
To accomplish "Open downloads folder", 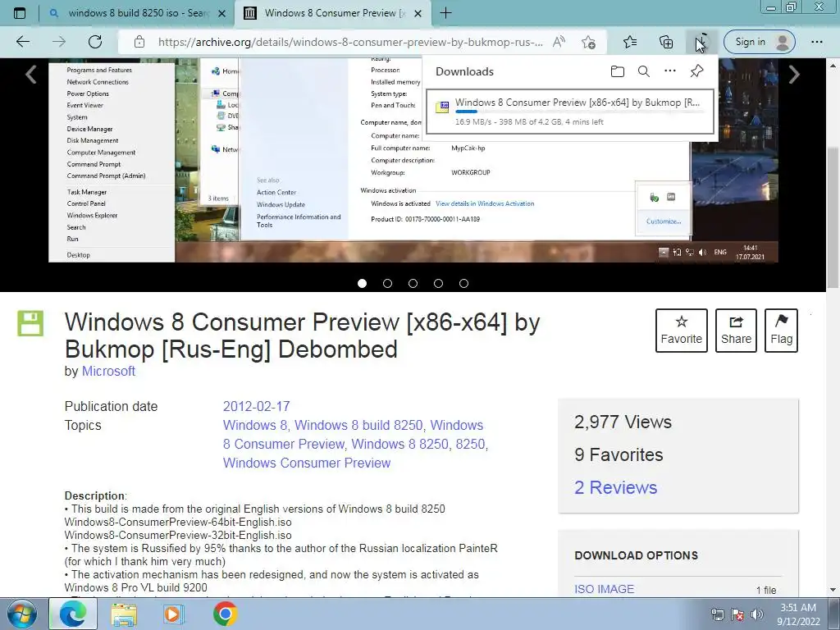I will (617, 71).
